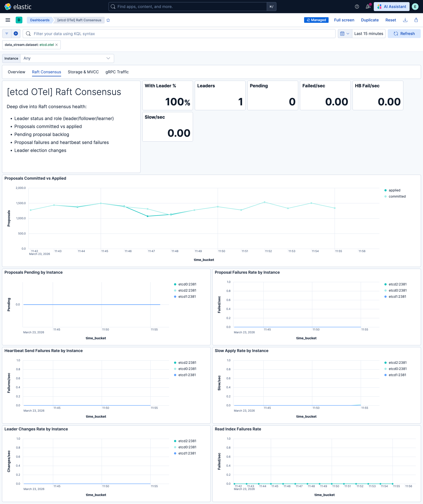Click the Elastic logo

click(18, 6)
